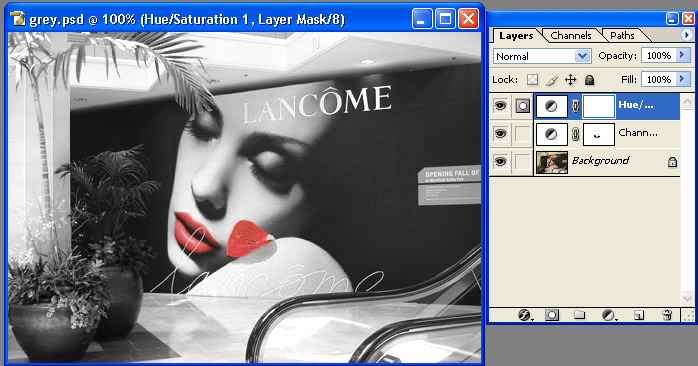Select the Hue/Saturation layer mask thumbnail
The image size is (698, 366).
tap(598, 106)
